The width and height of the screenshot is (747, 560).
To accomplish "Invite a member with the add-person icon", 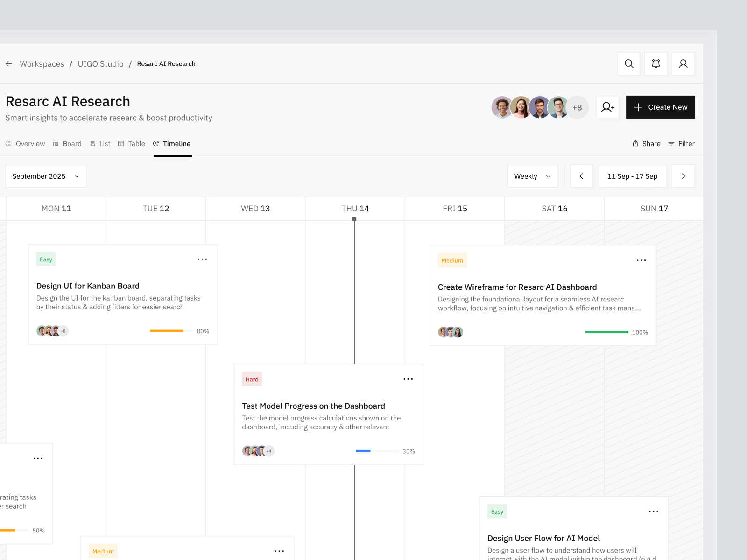I will [x=607, y=107].
